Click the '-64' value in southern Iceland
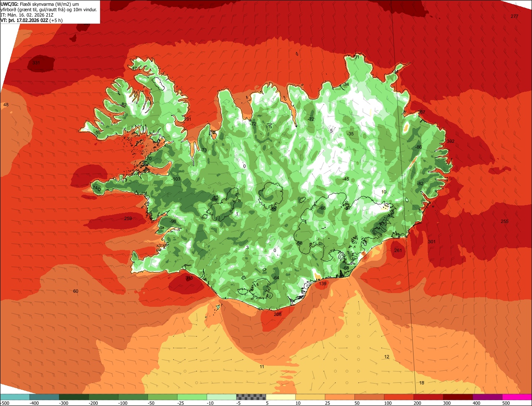The image size is (532, 406). tap(276, 278)
